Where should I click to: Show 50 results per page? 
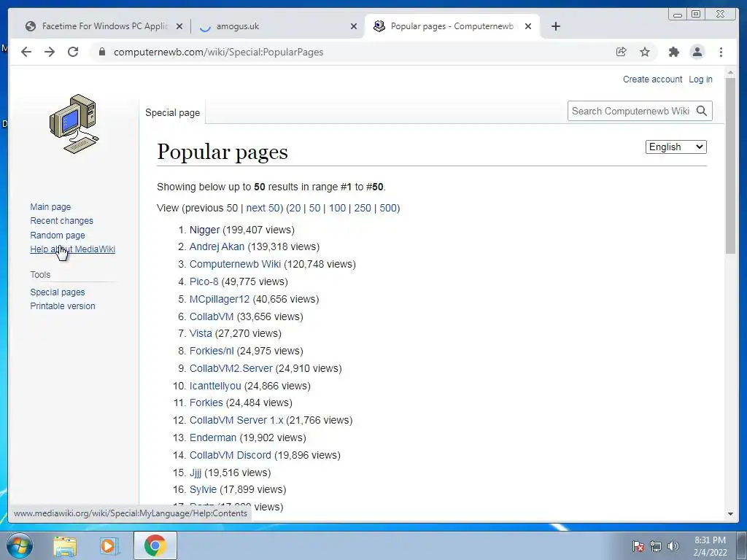pos(314,208)
